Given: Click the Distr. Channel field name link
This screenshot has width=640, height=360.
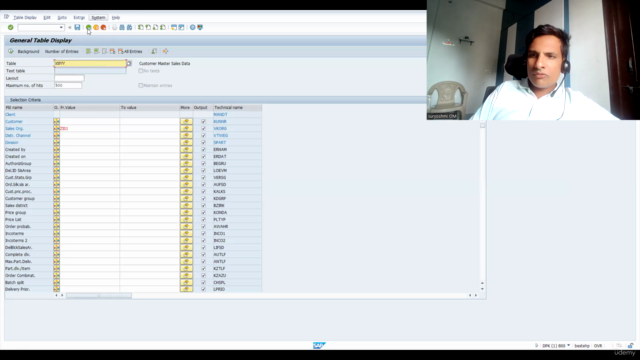Looking at the screenshot, I should (18, 136).
